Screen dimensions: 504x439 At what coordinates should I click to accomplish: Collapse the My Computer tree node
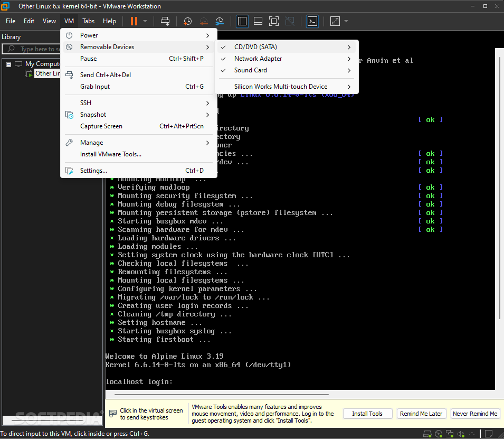coord(8,64)
